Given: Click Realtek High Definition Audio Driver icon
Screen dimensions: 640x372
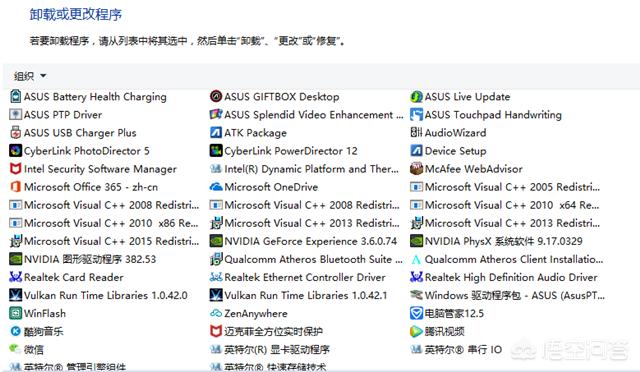Looking at the screenshot, I should (x=416, y=277).
